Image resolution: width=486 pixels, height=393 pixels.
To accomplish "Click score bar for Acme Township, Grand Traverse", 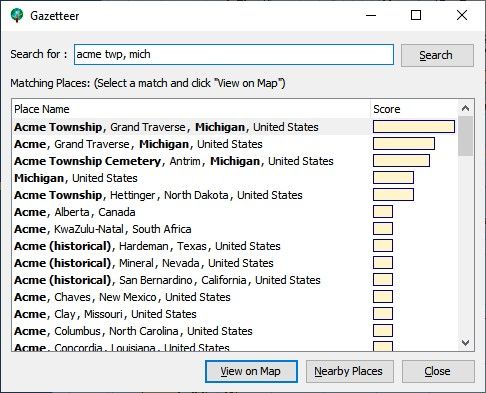I will 414,127.
